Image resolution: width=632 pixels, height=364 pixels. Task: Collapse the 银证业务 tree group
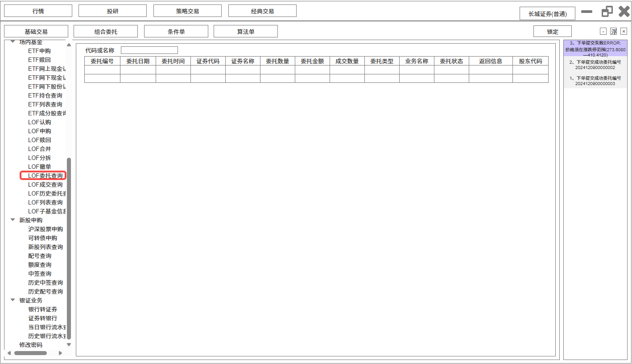point(13,300)
